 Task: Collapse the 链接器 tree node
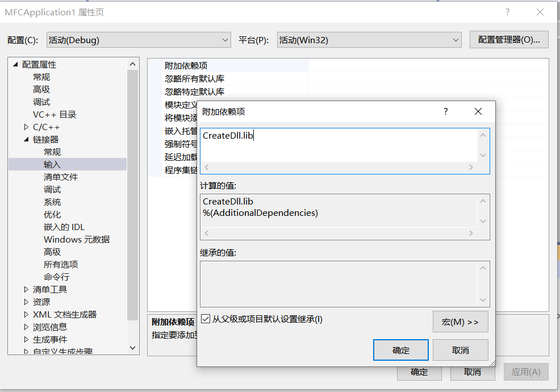point(26,139)
